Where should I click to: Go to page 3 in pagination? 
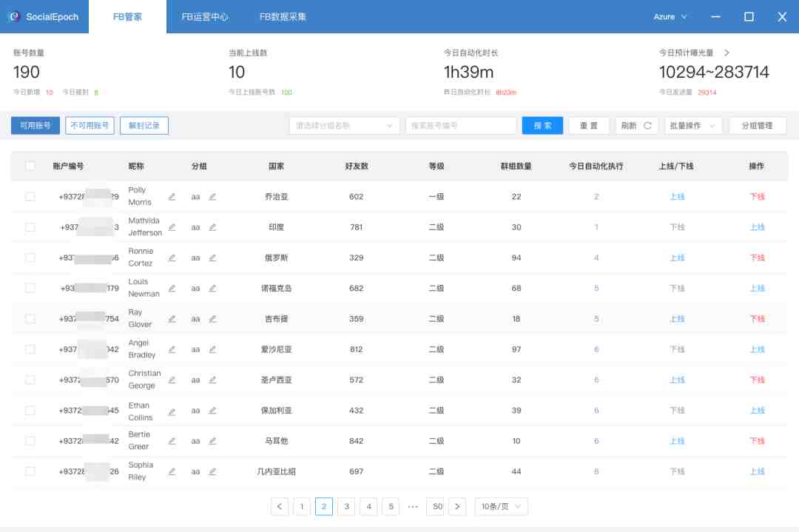pyautogui.click(x=346, y=507)
